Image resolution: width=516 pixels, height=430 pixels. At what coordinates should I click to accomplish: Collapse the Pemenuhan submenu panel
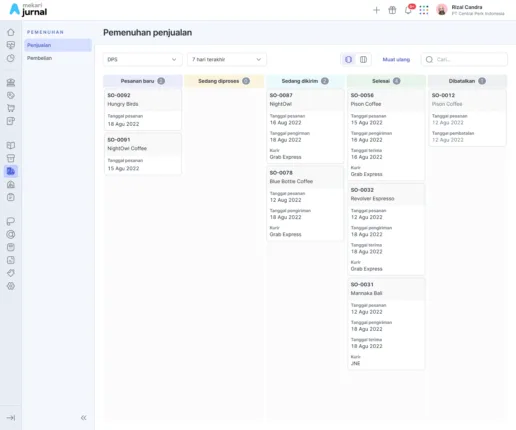[x=84, y=418]
